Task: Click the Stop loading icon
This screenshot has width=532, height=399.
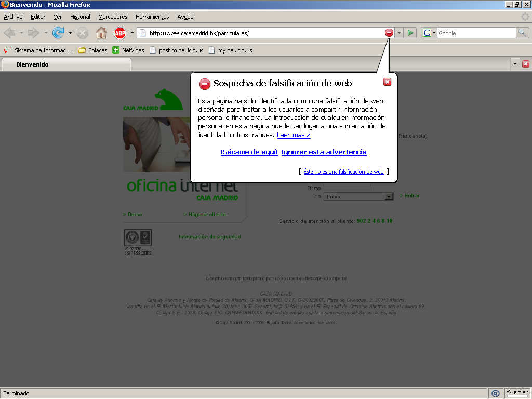Action: [82, 33]
